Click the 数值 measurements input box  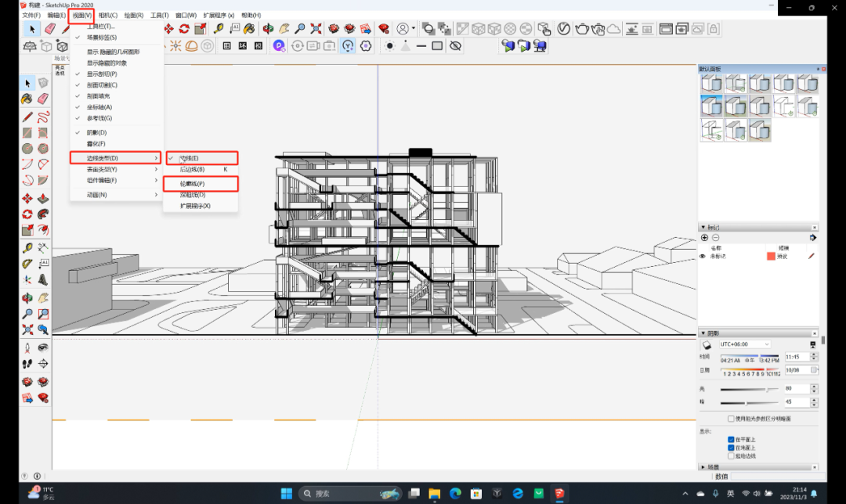(x=778, y=477)
